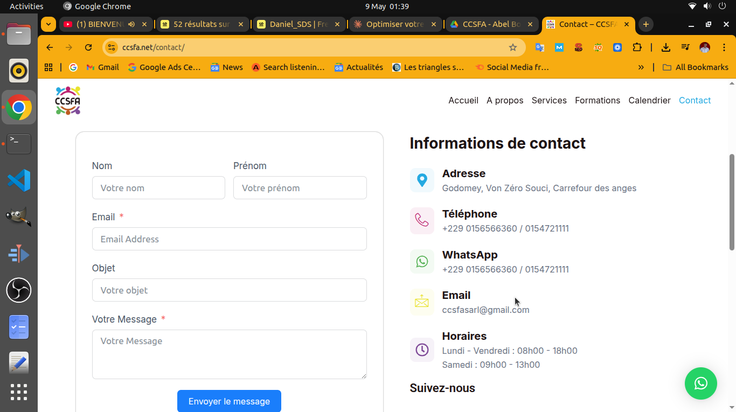Viewport: 736px width, 412px height.
Task: Switch to the Daniel_SDS tab
Action: pyautogui.click(x=299, y=24)
